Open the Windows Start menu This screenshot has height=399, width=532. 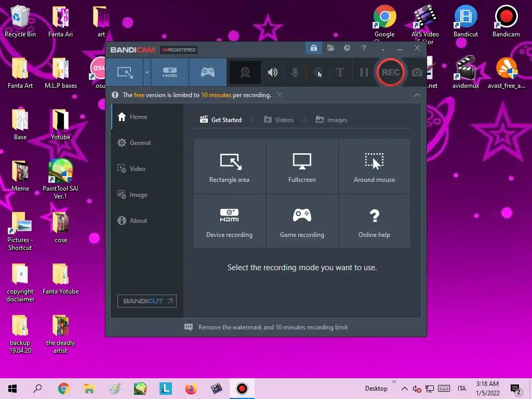(x=12, y=389)
